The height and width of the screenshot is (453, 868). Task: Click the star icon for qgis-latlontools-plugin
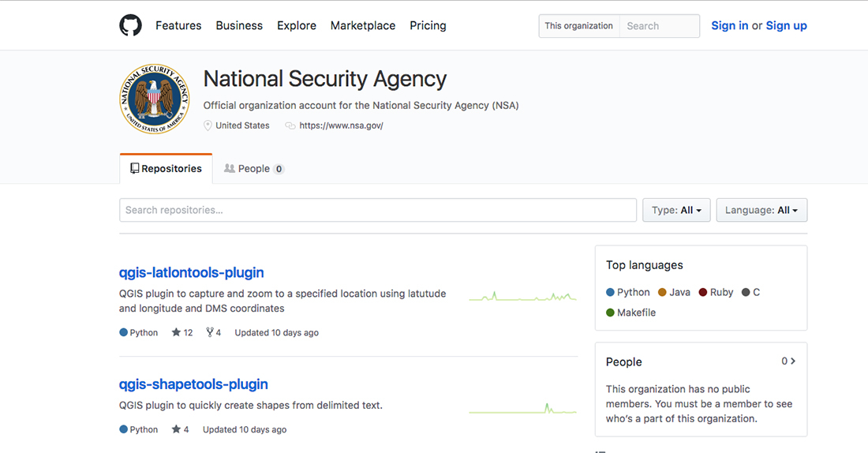pos(176,332)
